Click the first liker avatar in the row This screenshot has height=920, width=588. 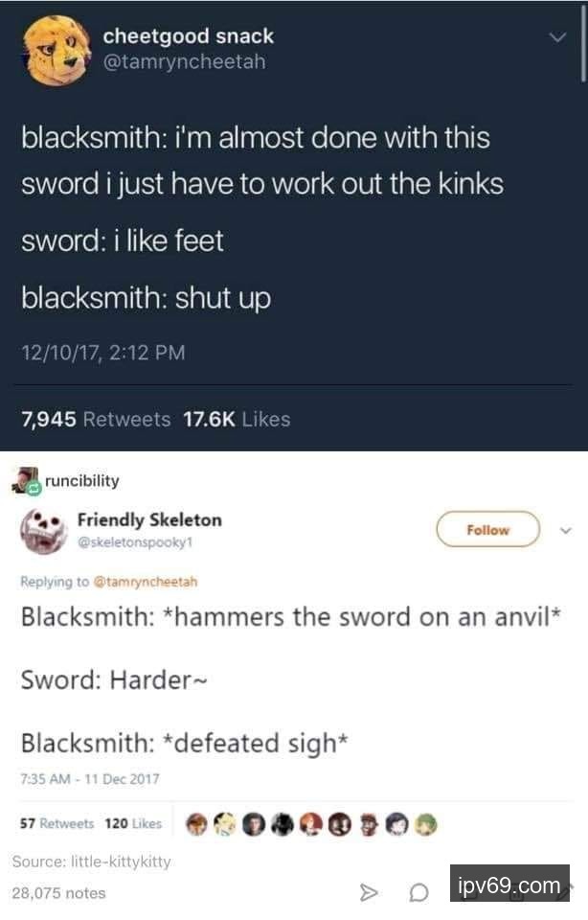(x=196, y=824)
